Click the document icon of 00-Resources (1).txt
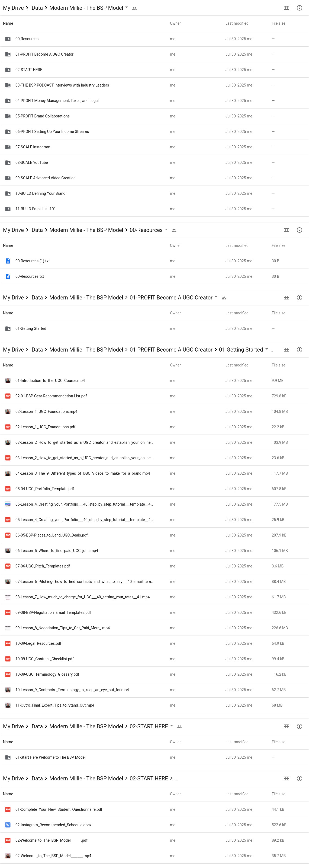The height and width of the screenshot is (868, 309). click(8, 261)
